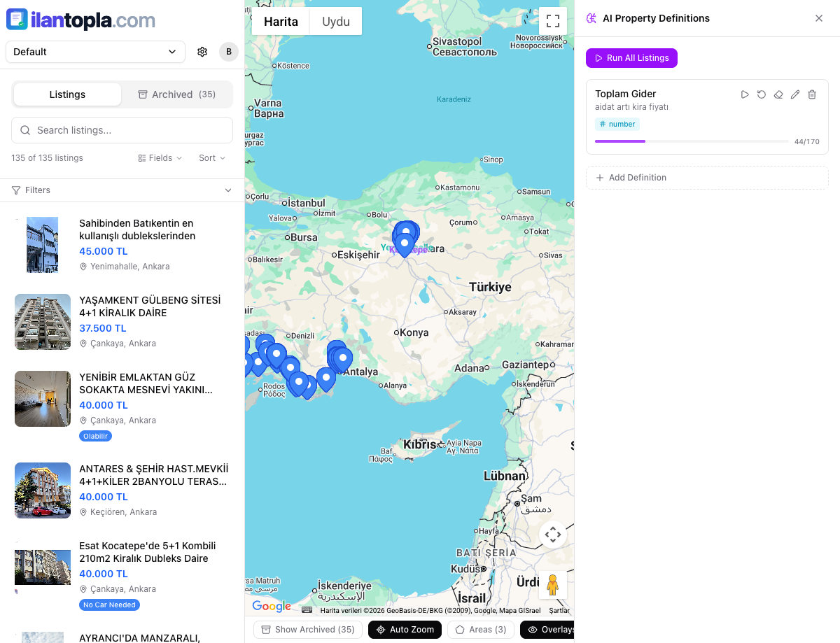This screenshot has width=840, height=643.
Task: Delete the Toplam Gider definition
Action: pyautogui.click(x=812, y=94)
